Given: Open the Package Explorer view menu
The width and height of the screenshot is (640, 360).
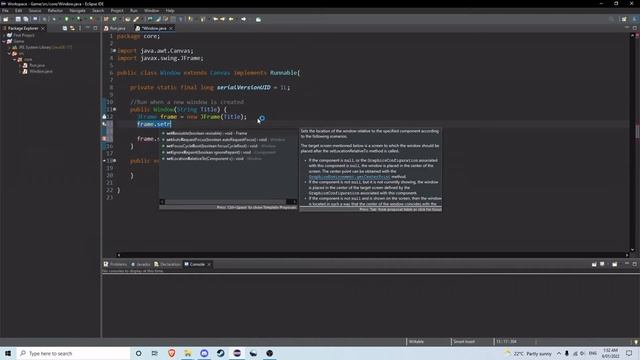Looking at the screenshot, I should [80, 28].
